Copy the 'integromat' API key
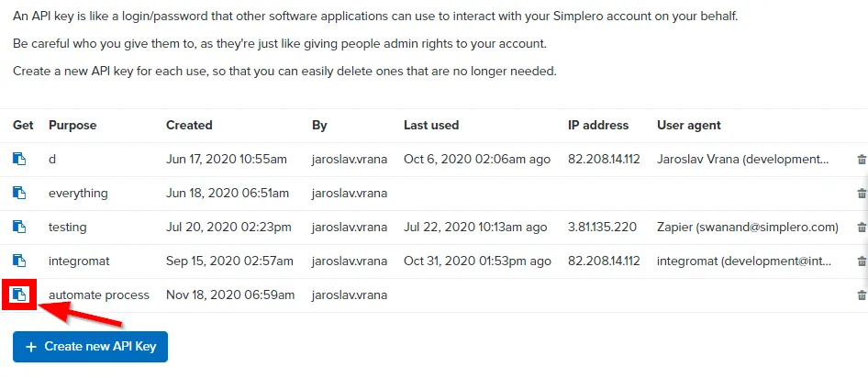Image resolution: width=868 pixels, height=378 pixels. (19, 261)
